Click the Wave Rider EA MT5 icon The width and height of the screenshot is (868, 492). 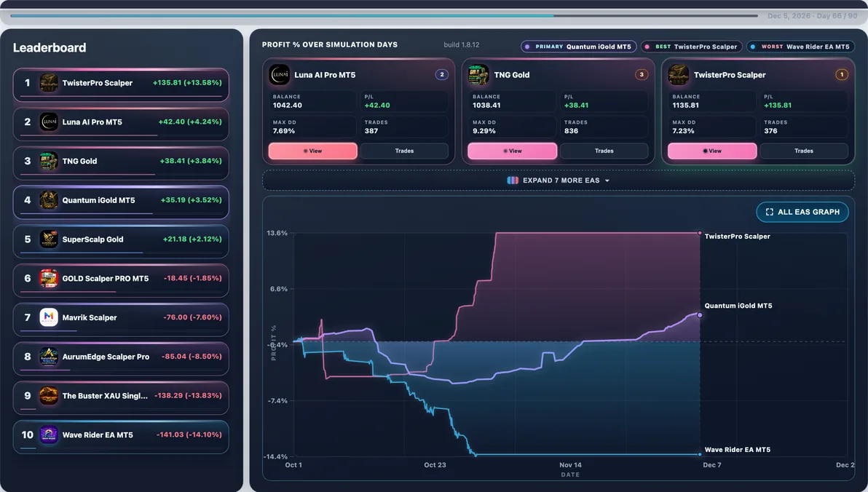point(49,435)
